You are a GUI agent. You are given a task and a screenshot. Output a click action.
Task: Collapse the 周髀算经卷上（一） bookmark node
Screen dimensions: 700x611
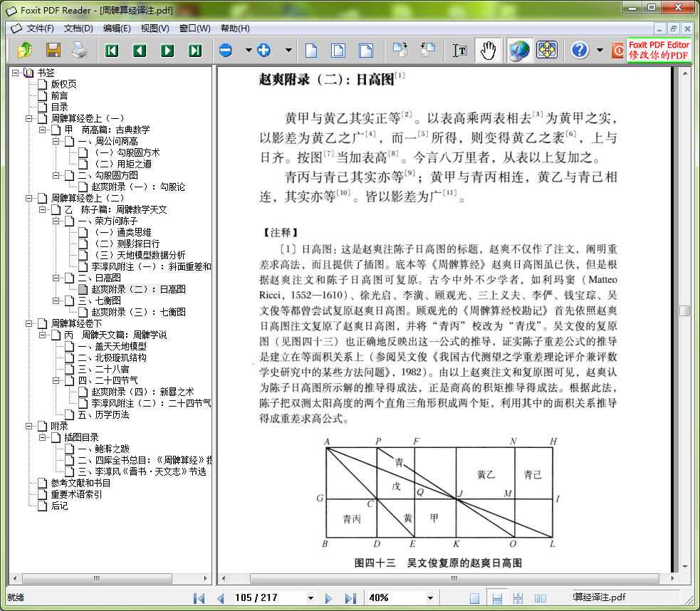click(x=29, y=118)
